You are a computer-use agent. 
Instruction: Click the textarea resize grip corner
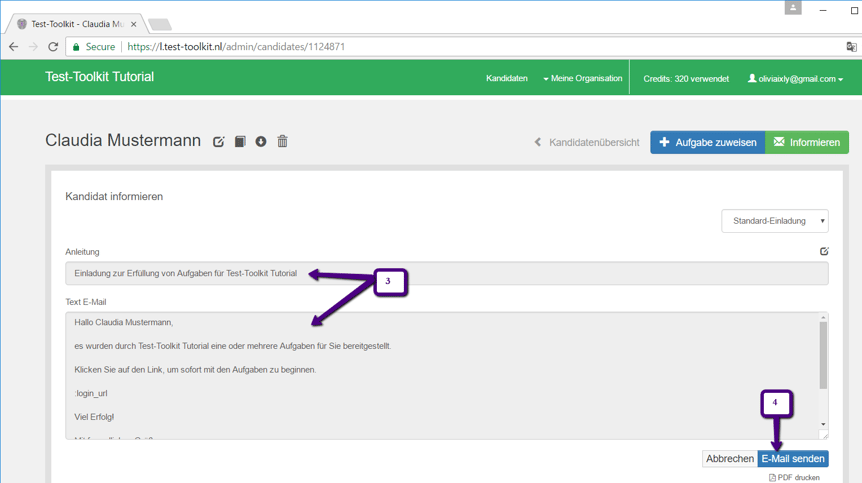[824, 435]
